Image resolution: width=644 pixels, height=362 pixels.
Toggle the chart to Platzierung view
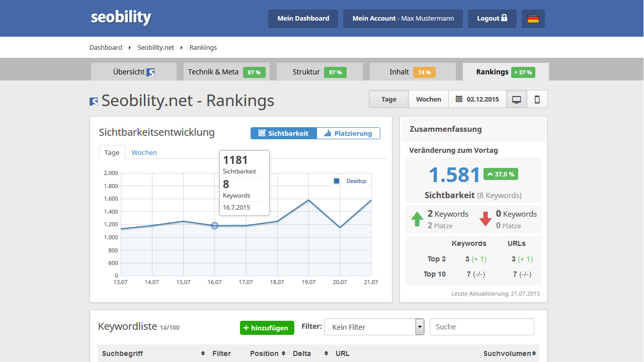point(348,133)
